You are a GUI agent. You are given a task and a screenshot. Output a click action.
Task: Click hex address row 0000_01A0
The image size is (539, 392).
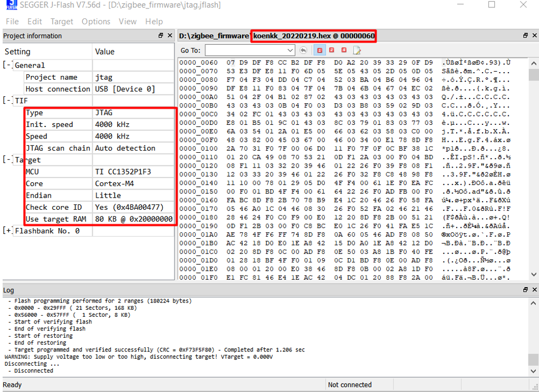[x=198, y=234]
